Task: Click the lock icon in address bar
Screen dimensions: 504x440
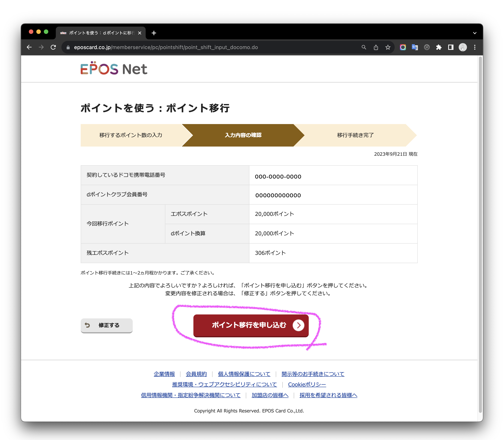Action: (x=68, y=47)
